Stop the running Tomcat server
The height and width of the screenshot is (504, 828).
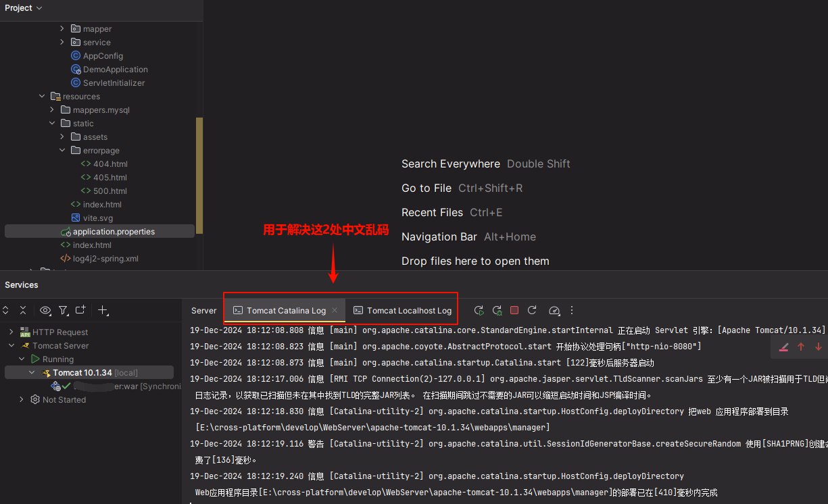tap(514, 310)
